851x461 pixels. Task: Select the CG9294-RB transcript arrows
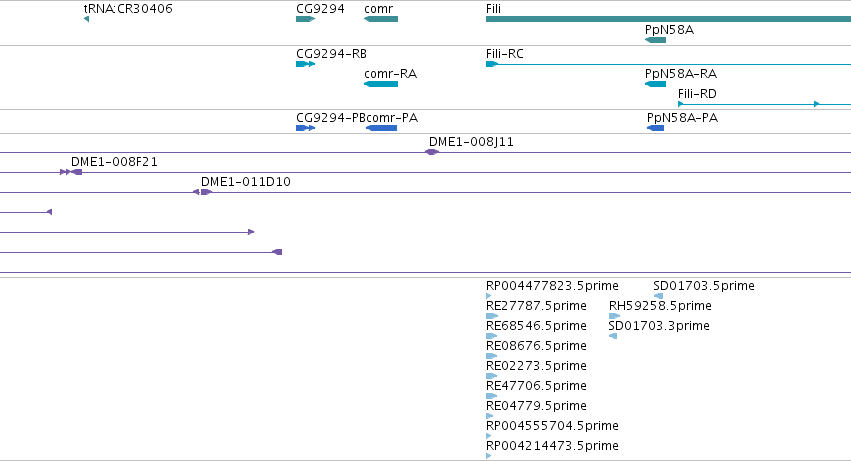click(x=306, y=64)
